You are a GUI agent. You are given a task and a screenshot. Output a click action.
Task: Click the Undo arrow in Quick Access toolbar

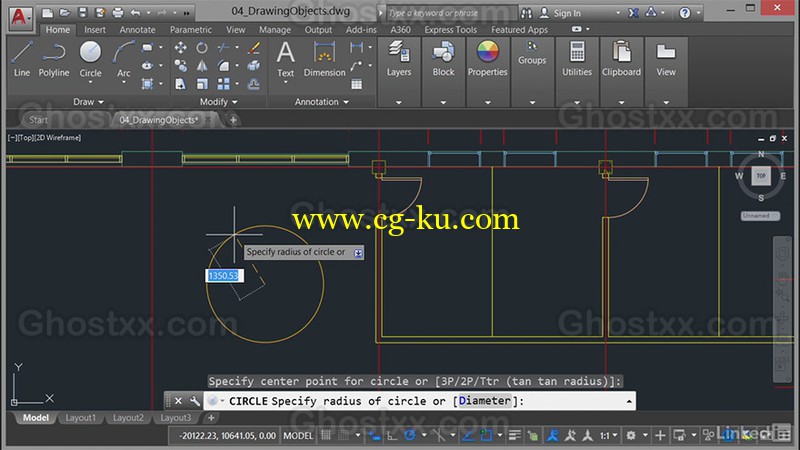pos(135,12)
